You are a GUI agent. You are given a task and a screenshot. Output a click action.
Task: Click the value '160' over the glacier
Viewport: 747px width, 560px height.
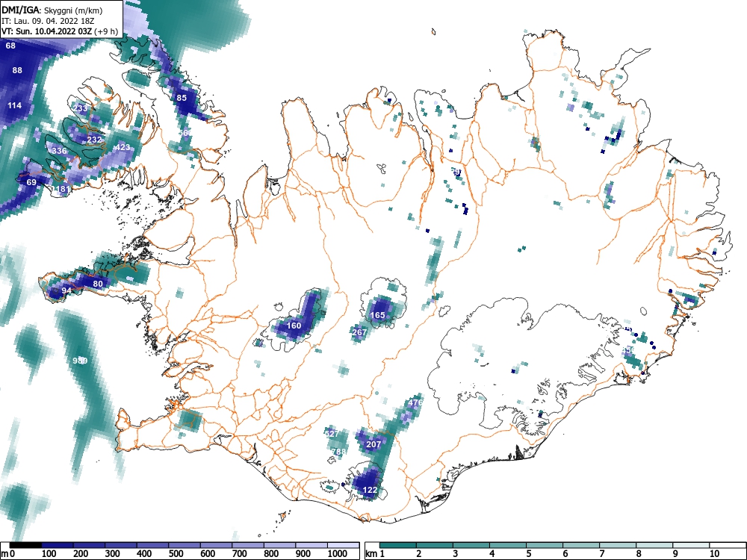pyautogui.click(x=294, y=326)
